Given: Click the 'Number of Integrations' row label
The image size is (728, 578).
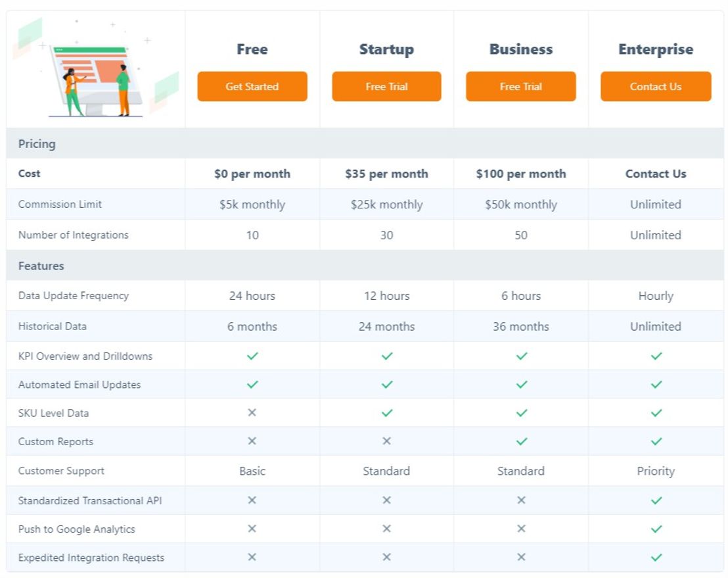Looking at the screenshot, I should (74, 235).
